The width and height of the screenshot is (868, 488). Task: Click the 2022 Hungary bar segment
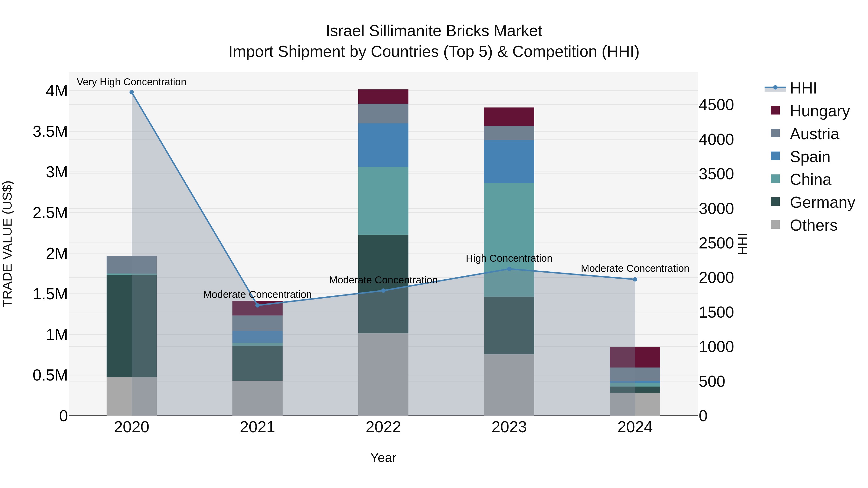pos(383,97)
